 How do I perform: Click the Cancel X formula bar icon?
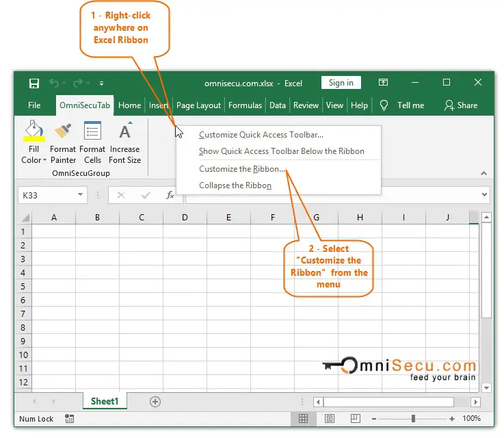(121, 195)
